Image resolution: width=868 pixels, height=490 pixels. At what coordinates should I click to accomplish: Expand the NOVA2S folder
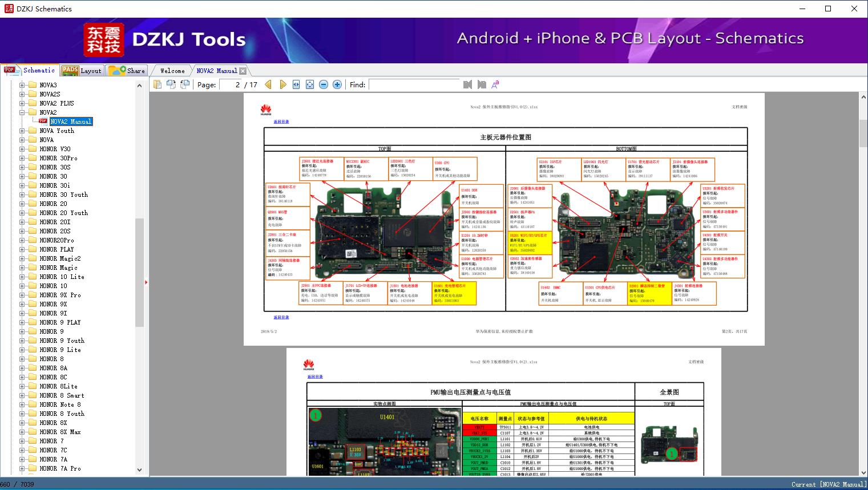coord(22,94)
